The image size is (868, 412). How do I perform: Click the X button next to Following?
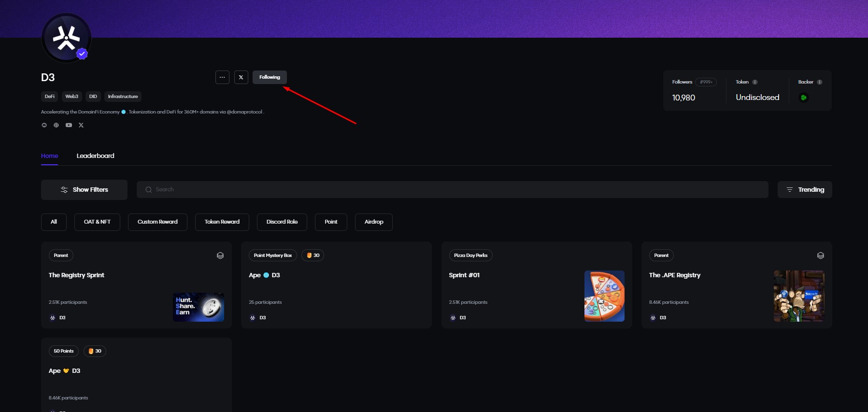[241, 77]
